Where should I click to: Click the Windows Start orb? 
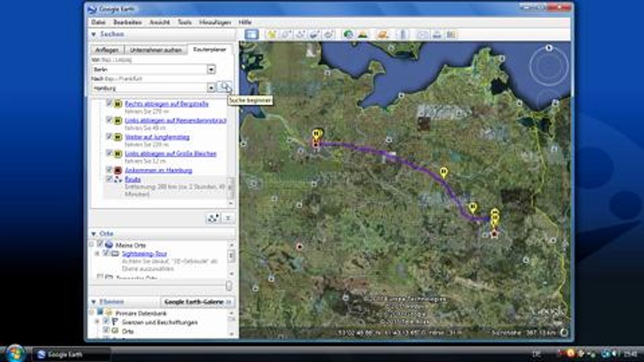(x=16, y=353)
